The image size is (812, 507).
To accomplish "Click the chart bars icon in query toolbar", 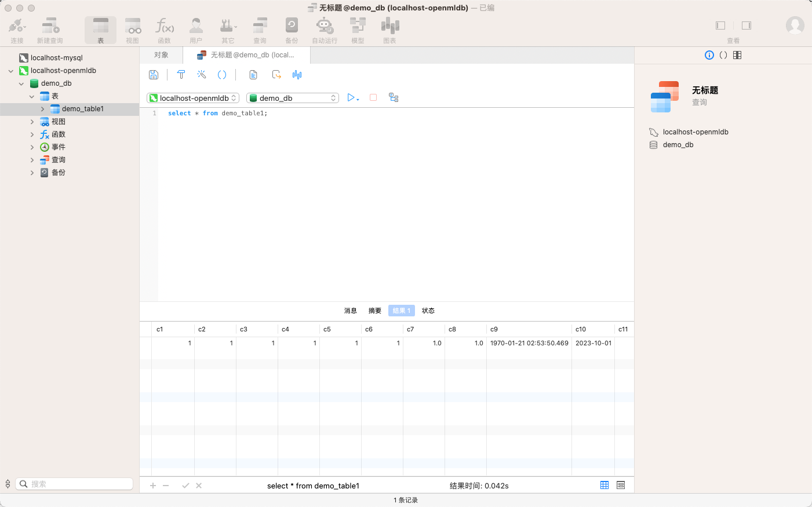I will (x=297, y=75).
